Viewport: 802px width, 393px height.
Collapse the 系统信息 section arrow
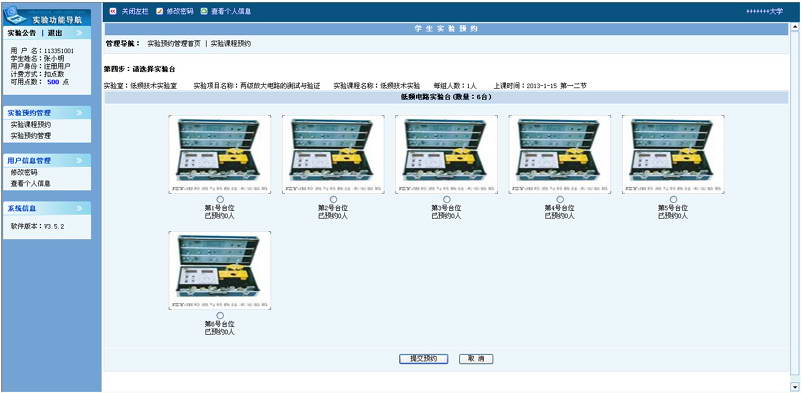(79, 209)
